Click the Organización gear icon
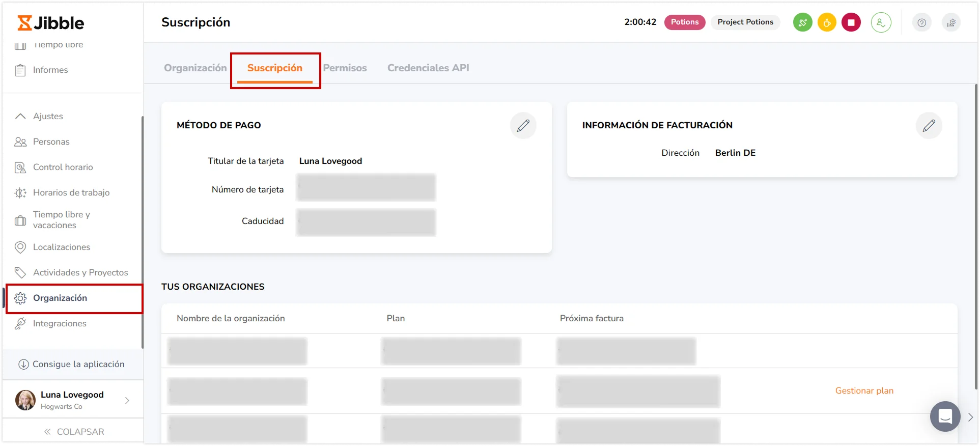980x446 pixels. pyautogui.click(x=20, y=298)
